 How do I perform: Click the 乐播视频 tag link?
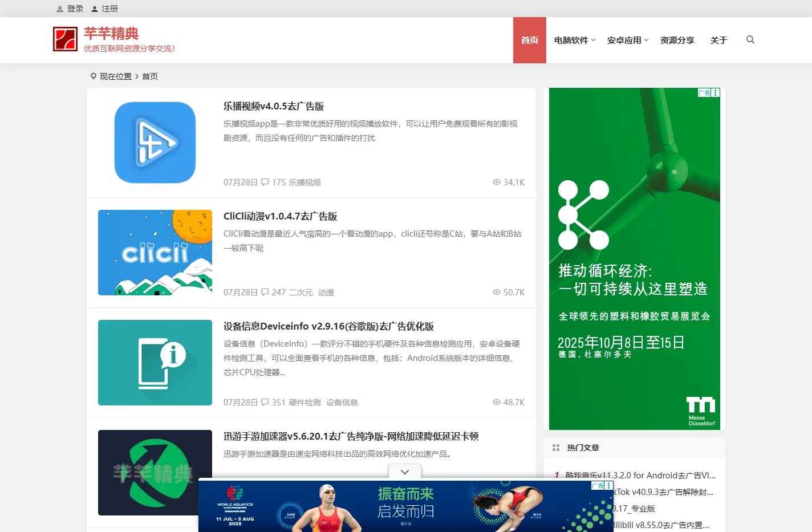point(304,182)
